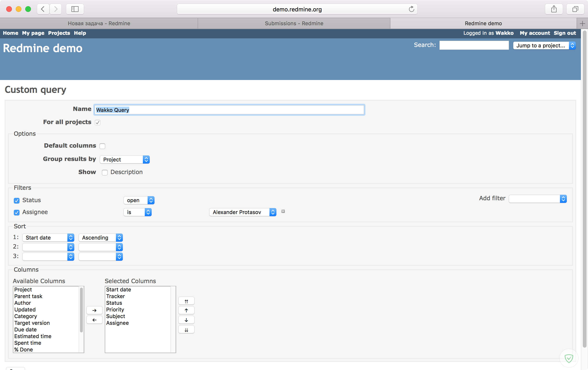Move selected column right into Selected Columns
Image resolution: width=588 pixels, height=370 pixels.
click(95, 310)
